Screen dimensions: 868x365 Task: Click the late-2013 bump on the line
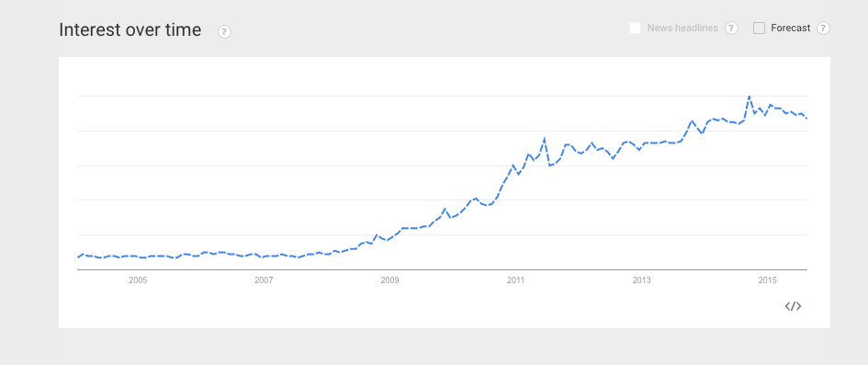pos(691,120)
